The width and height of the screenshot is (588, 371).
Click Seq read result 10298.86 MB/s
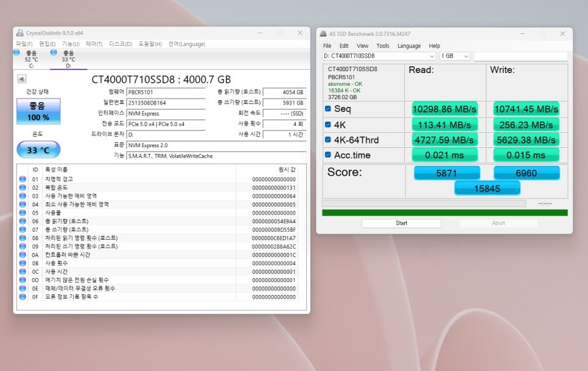(x=445, y=109)
